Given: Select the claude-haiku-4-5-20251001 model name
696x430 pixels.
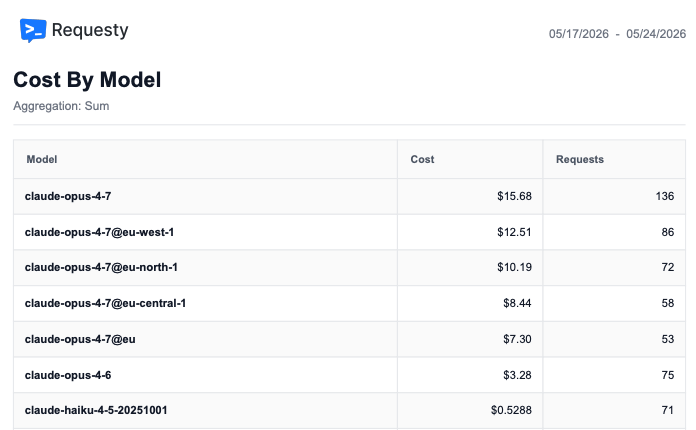Looking at the screenshot, I should (x=96, y=410).
